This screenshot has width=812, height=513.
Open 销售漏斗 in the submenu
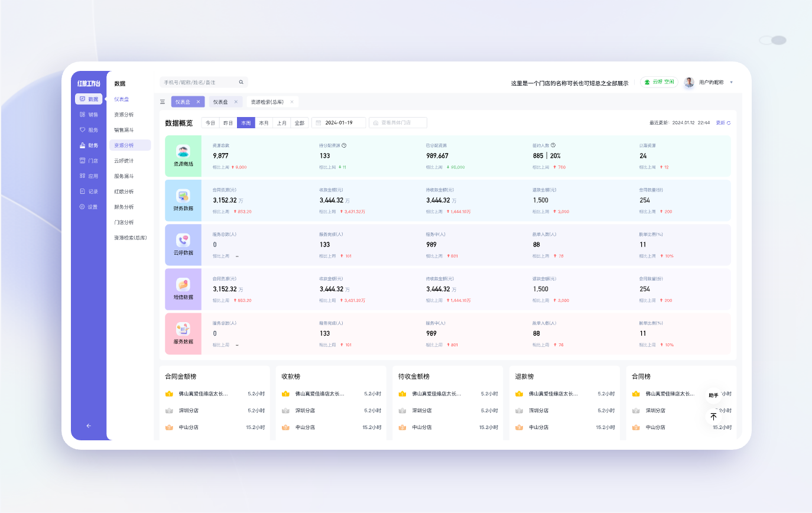[x=124, y=129]
